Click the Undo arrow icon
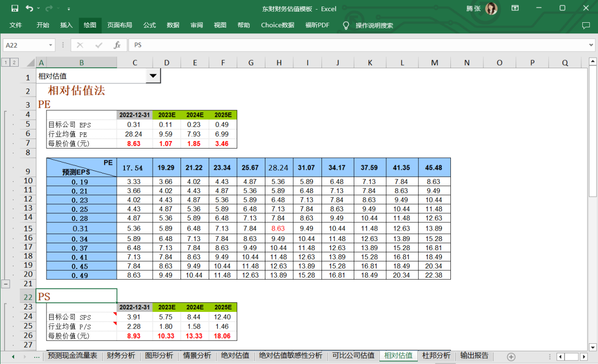Image resolution: width=598 pixels, height=364 pixels. 29,9
